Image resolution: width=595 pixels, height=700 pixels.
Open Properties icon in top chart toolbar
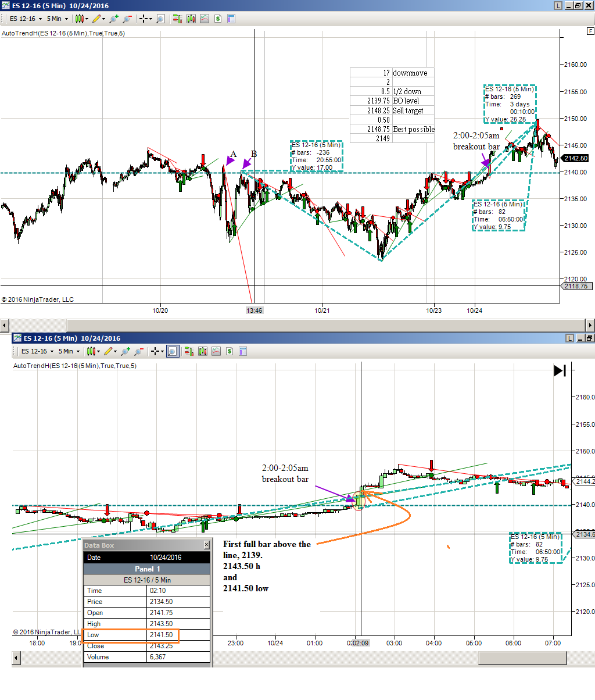pos(232,19)
